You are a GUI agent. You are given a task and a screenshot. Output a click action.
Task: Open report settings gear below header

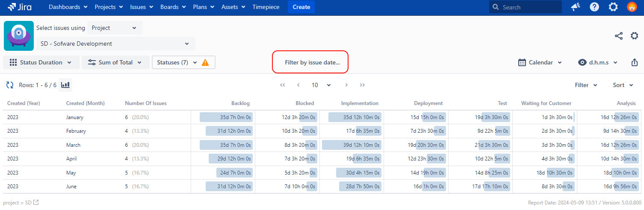click(x=635, y=36)
